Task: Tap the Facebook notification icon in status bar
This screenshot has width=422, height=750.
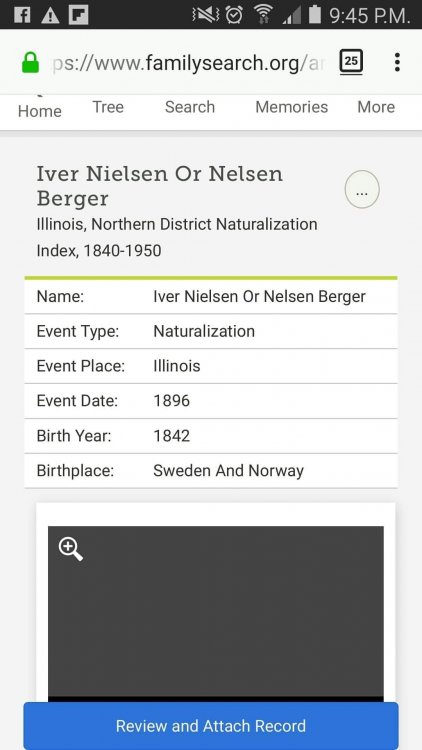Action: (x=22, y=15)
